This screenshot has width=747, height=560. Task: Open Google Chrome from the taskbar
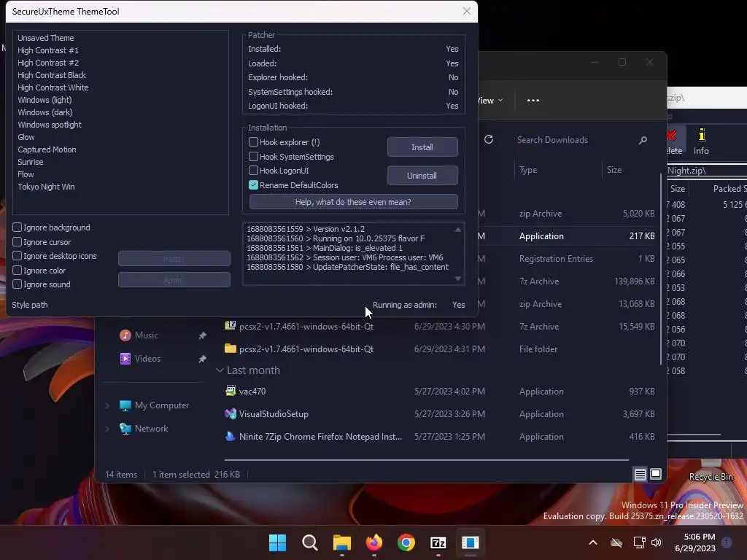tap(406, 542)
